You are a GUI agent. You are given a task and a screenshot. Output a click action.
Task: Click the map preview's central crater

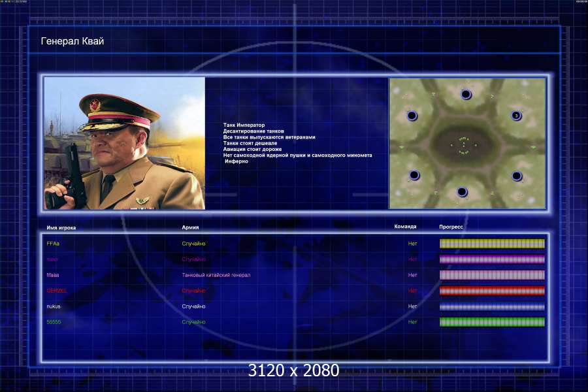pyautogui.click(x=464, y=144)
